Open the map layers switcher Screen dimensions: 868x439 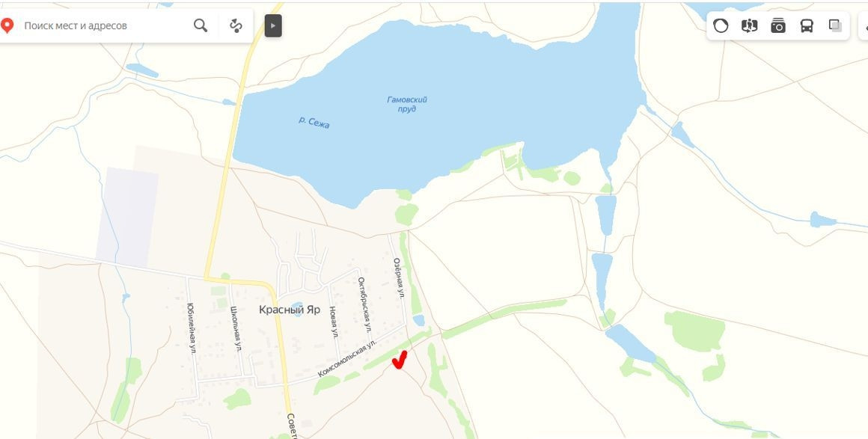point(835,25)
